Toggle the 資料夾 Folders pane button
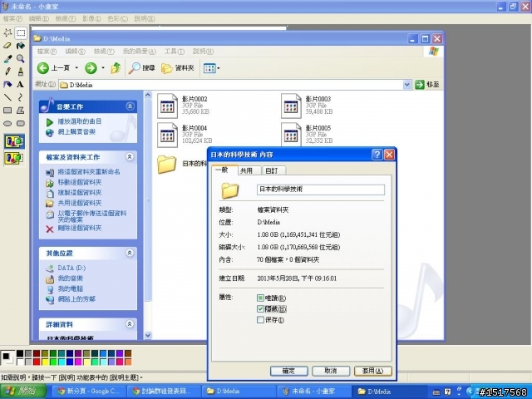The image size is (532, 399). [x=178, y=68]
